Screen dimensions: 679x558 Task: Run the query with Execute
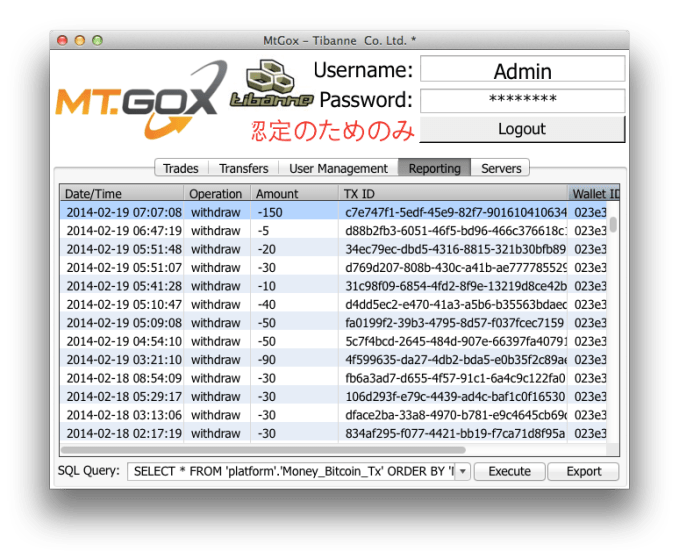(509, 471)
